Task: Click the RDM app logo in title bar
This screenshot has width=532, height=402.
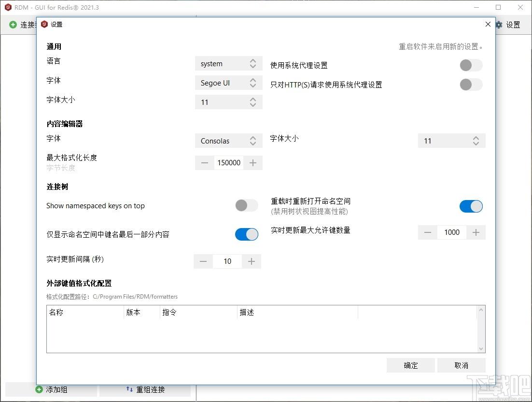Action: coord(8,7)
